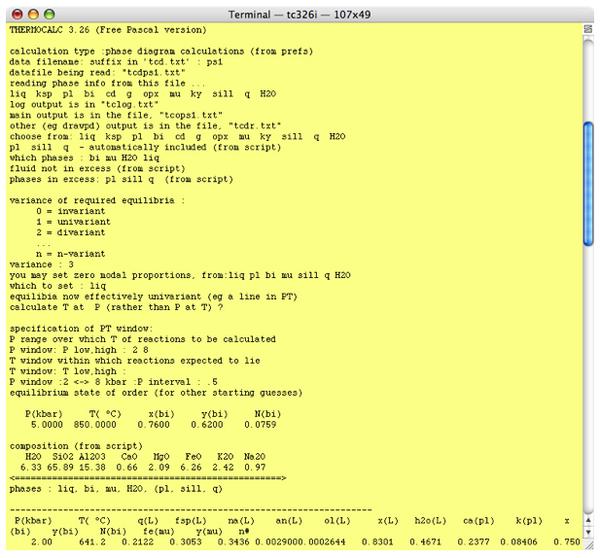Click the 'P window :2 <-> 8 kbar' line

(113, 382)
